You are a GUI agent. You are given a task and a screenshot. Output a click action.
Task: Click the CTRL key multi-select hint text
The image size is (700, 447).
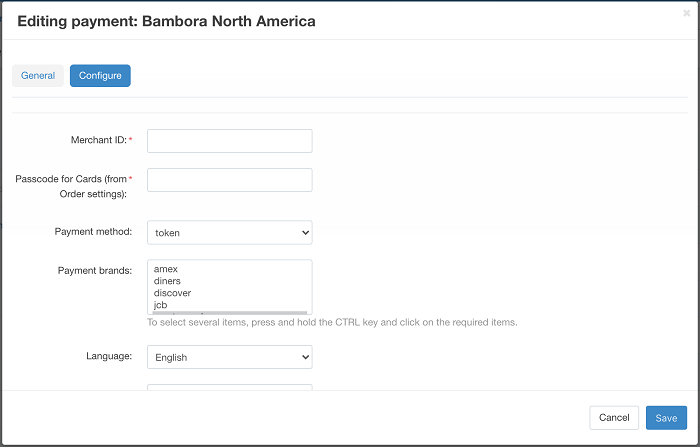click(332, 323)
